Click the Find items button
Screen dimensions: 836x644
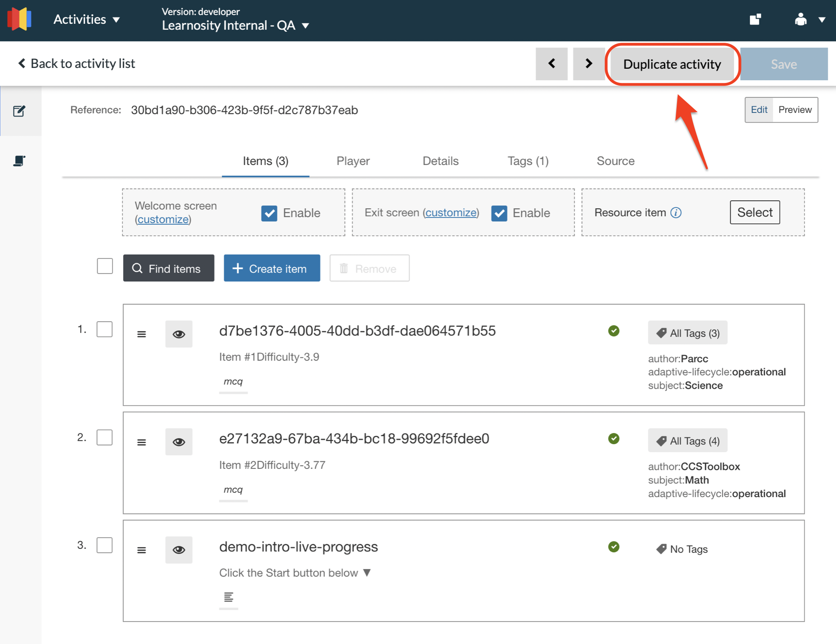coord(169,268)
